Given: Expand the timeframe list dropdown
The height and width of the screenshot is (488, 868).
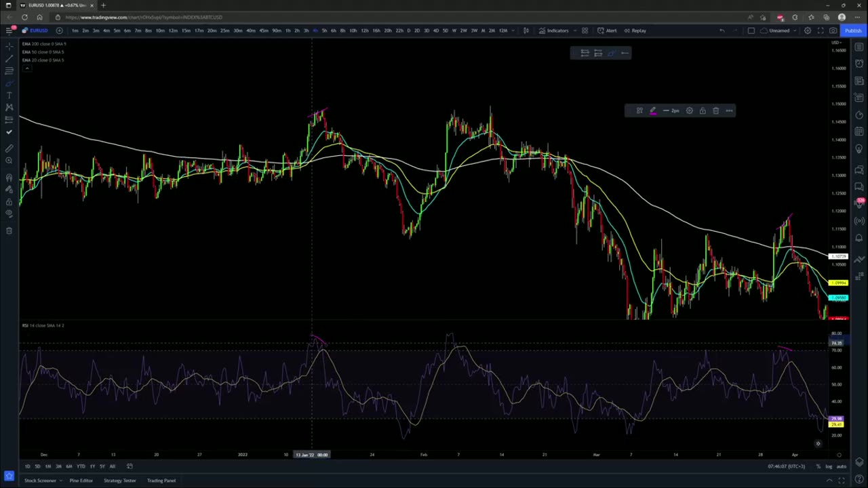Looking at the screenshot, I should click(514, 30).
